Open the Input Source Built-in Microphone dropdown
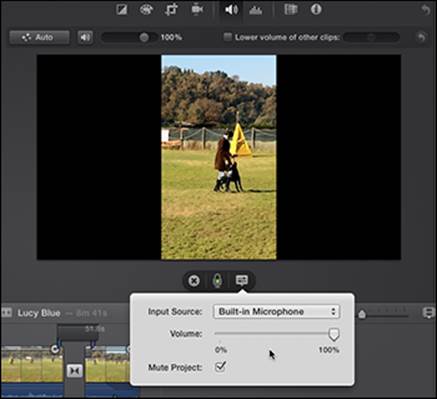The image size is (437, 399). click(x=276, y=312)
